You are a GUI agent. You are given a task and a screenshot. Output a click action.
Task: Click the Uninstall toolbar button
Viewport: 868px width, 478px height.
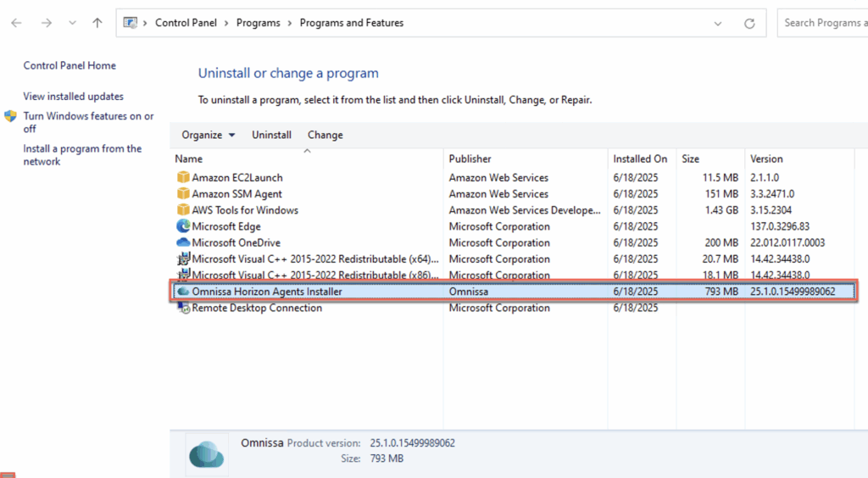tap(271, 135)
